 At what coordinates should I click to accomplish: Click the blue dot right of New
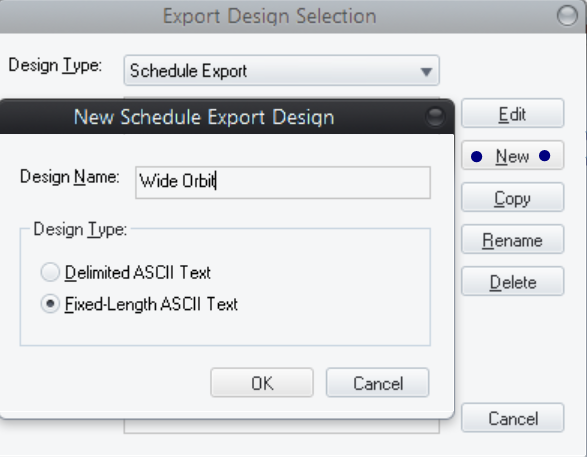[x=545, y=155]
